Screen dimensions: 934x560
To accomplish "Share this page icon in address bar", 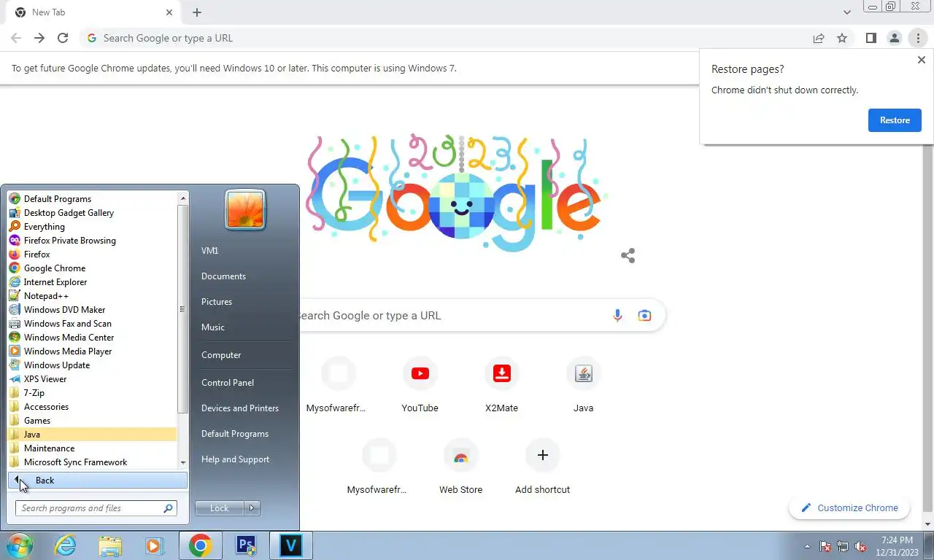I will point(819,38).
